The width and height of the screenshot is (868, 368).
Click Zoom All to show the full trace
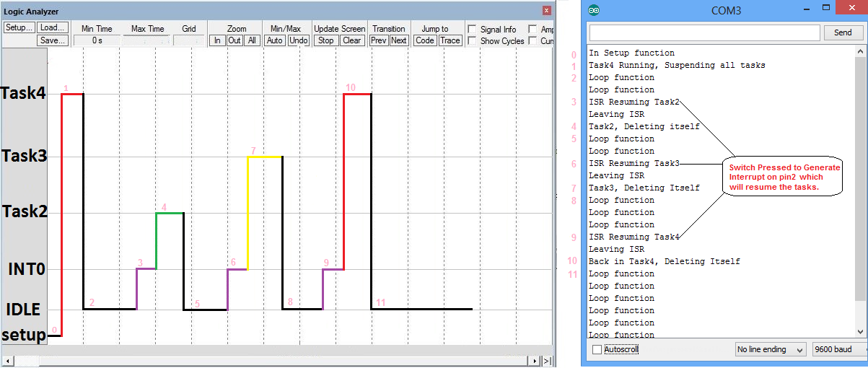pyautogui.click(x=252, y=40)
